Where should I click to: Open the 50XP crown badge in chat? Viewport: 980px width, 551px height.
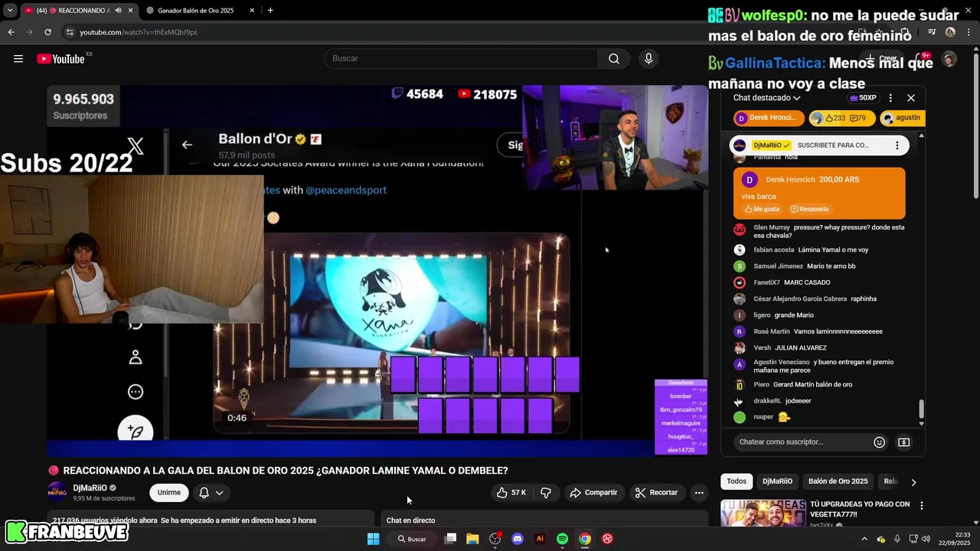pyautogui.click(x=863, y=98)
